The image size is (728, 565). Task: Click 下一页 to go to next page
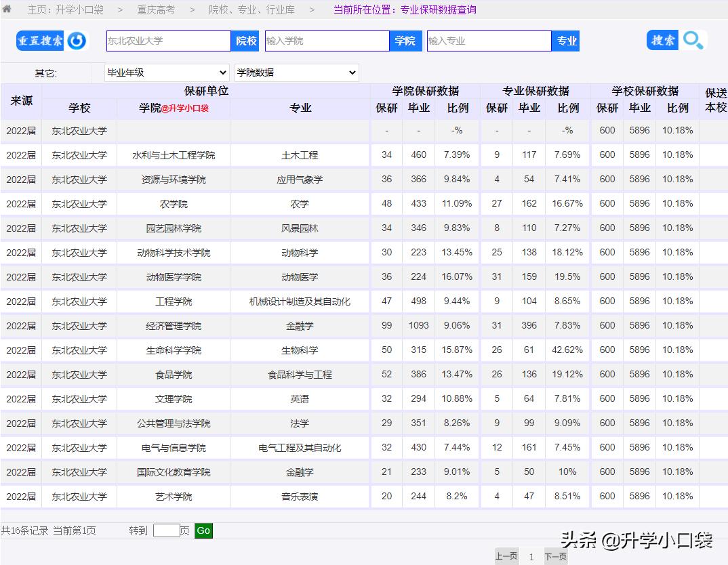(x=555, y=556)
